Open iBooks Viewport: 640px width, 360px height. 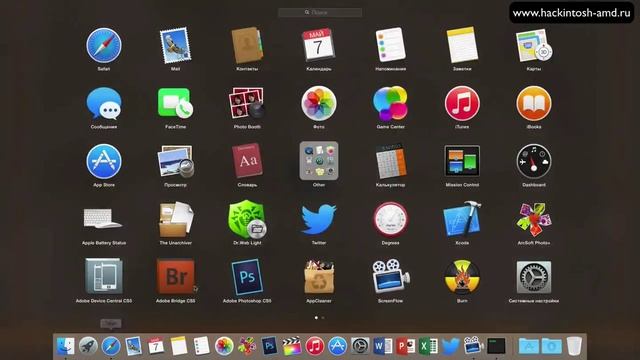(534, 104)
